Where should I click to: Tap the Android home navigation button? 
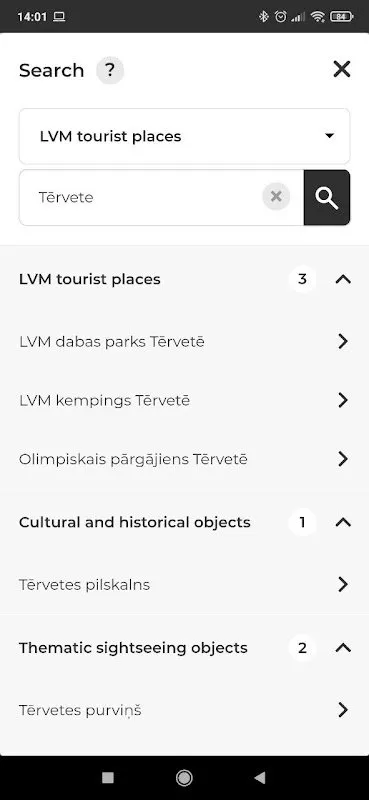[184, 778]
